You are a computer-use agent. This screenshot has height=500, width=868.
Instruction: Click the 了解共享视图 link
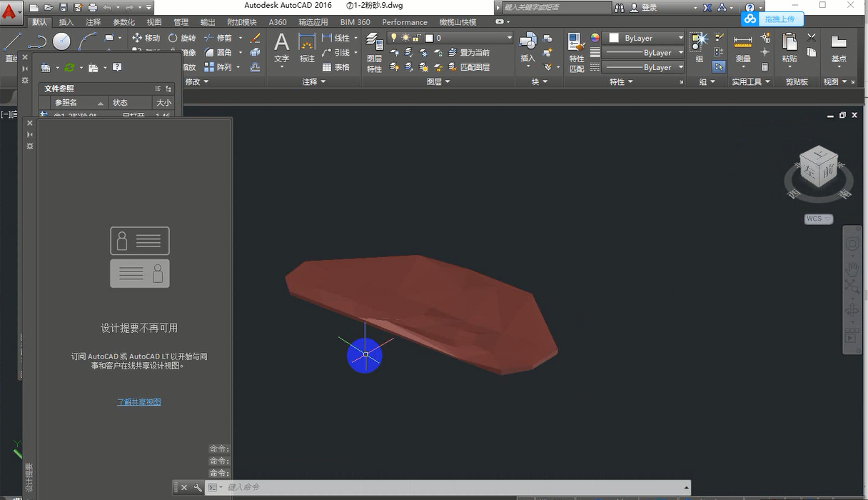139,402
